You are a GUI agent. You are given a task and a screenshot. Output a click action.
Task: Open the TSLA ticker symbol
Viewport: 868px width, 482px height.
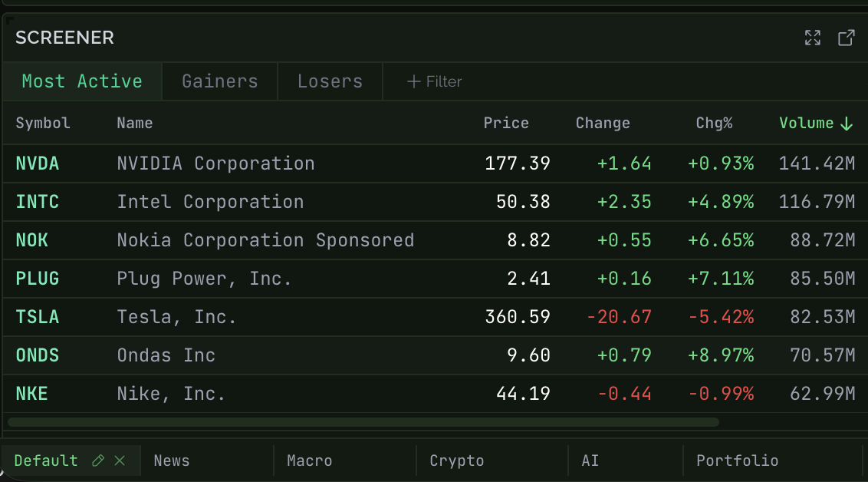tap(38, 317)
